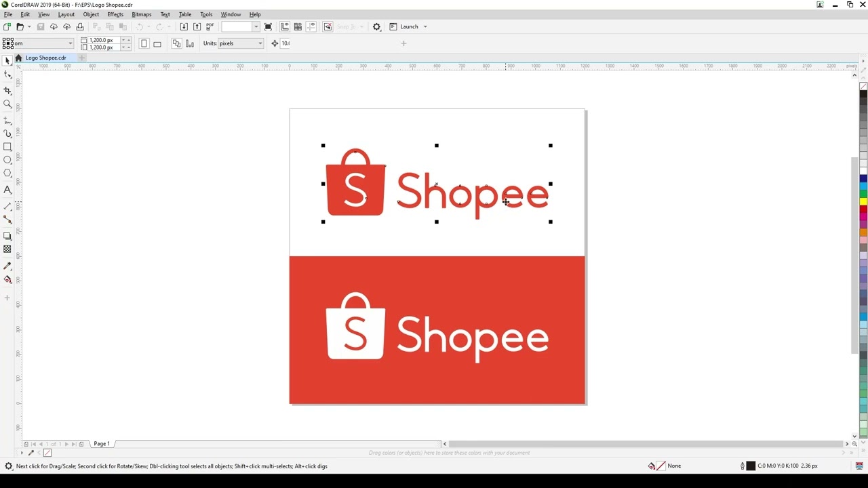Select the Freehand tool

coord(7,120)
